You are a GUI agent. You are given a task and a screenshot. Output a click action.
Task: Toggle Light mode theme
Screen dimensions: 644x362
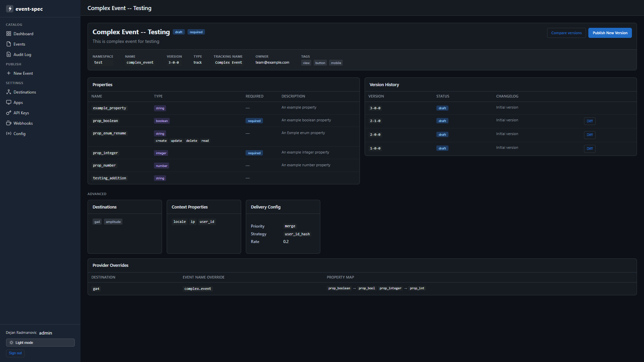pyautogui.click(x=40, y=343)
